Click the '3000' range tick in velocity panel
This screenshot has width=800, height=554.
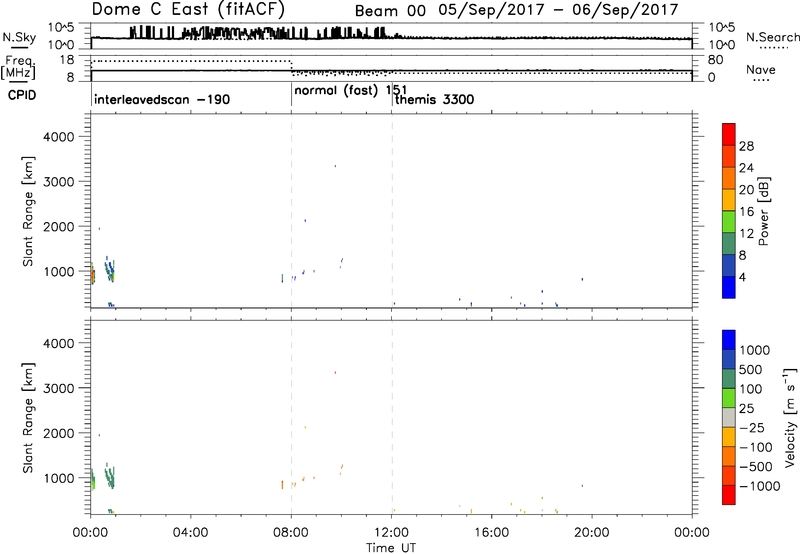59,388
